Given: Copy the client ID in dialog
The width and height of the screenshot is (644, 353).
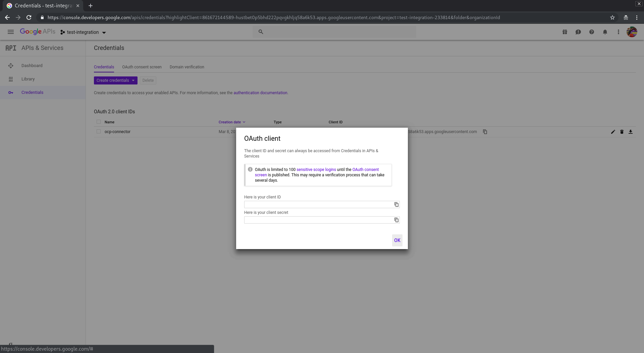Looking at the screenshot, I should click(396, 204).
